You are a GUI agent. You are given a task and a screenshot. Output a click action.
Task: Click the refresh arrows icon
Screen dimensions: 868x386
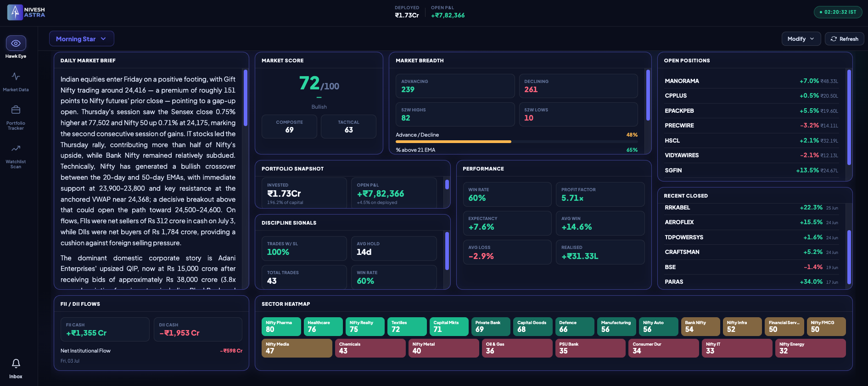834,39
